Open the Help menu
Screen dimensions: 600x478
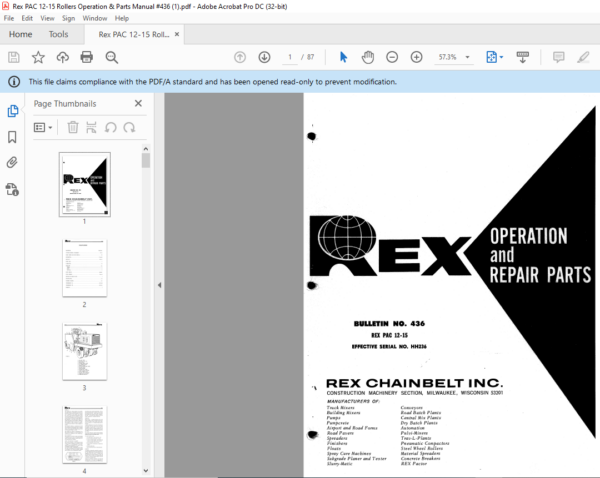click(x=122, y=18)
